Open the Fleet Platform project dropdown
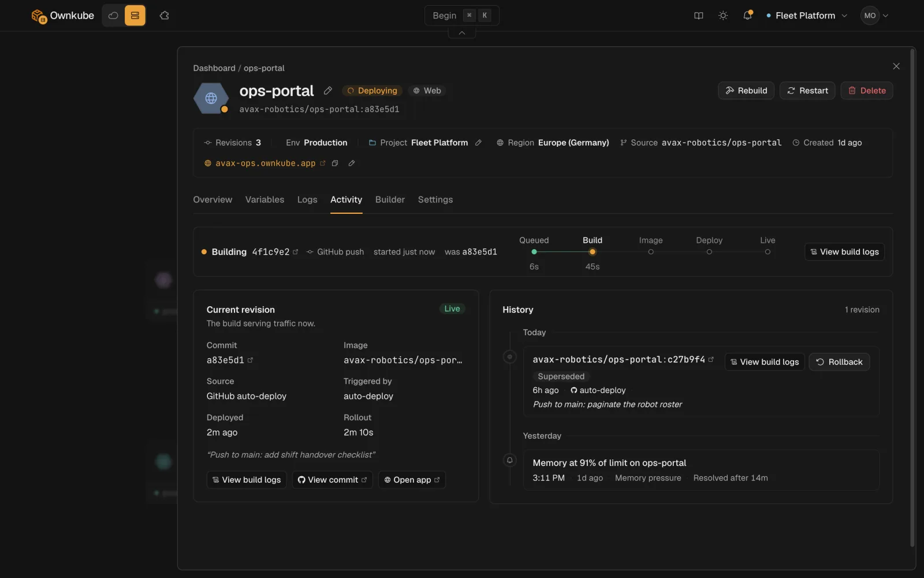This screenshot has width=924, height=578. point(806,16)
